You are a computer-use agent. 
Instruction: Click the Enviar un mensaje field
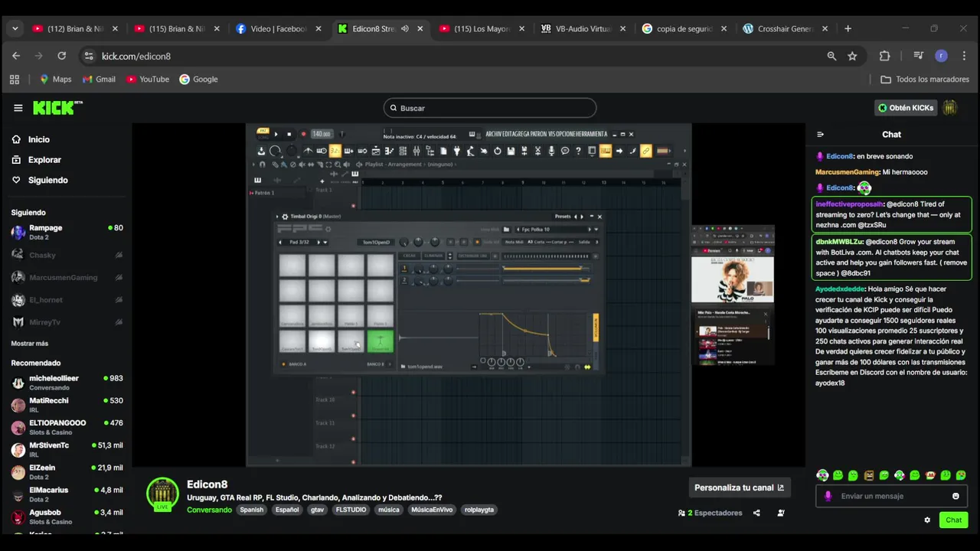point(892,496)
